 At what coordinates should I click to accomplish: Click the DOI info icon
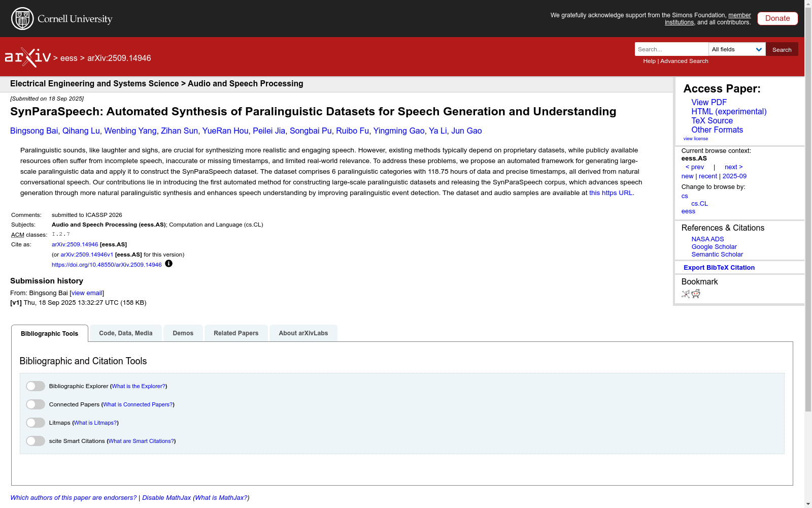(168, 264)
